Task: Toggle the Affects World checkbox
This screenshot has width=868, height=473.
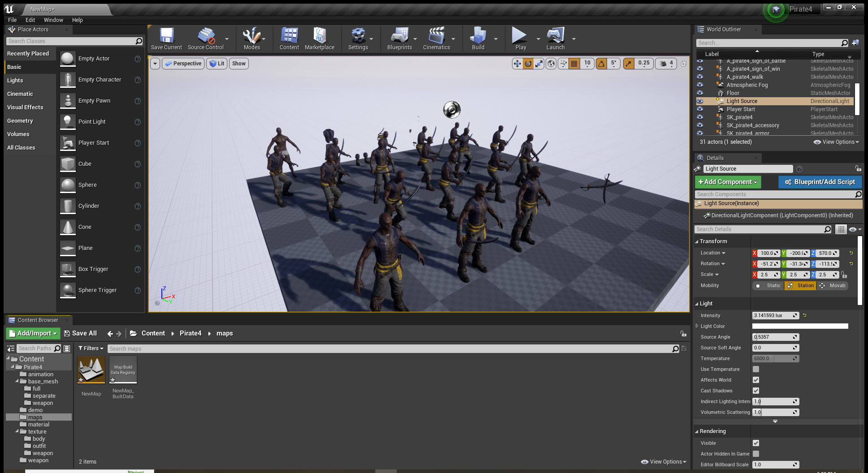Action: tap(756, 380)
